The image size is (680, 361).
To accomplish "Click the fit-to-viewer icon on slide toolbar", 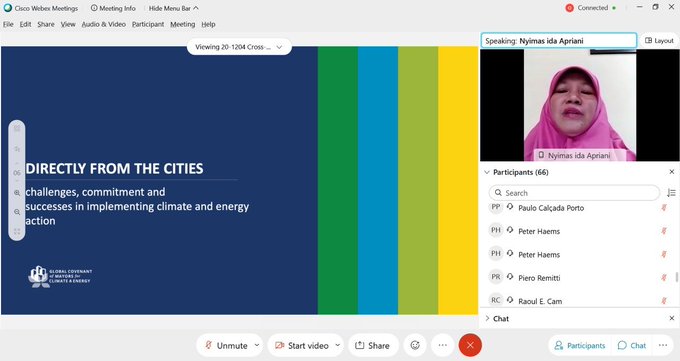I will (x=17, y=232).
